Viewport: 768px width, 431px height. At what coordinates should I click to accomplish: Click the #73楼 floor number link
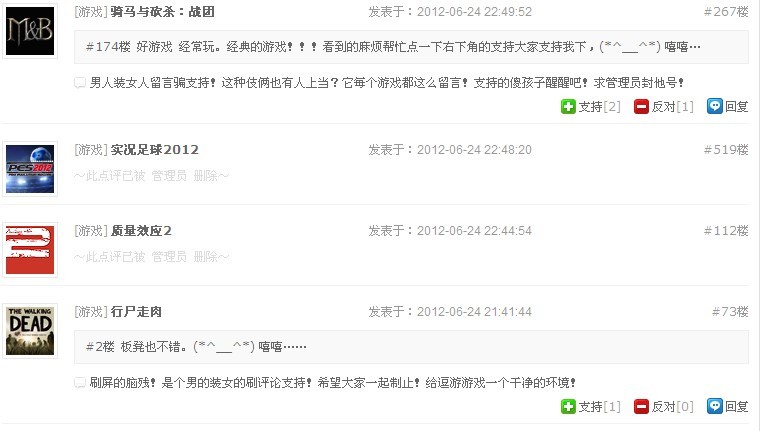[730, 311]
